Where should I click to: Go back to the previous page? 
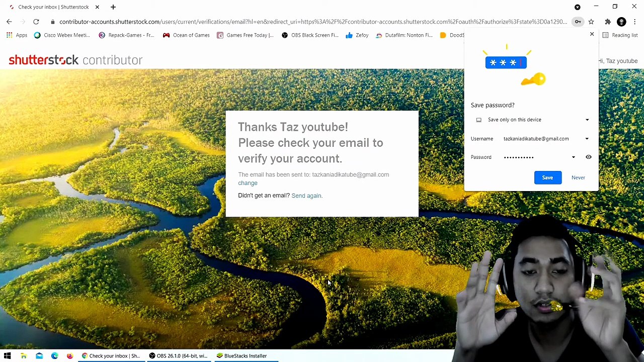tap(9, 22)
